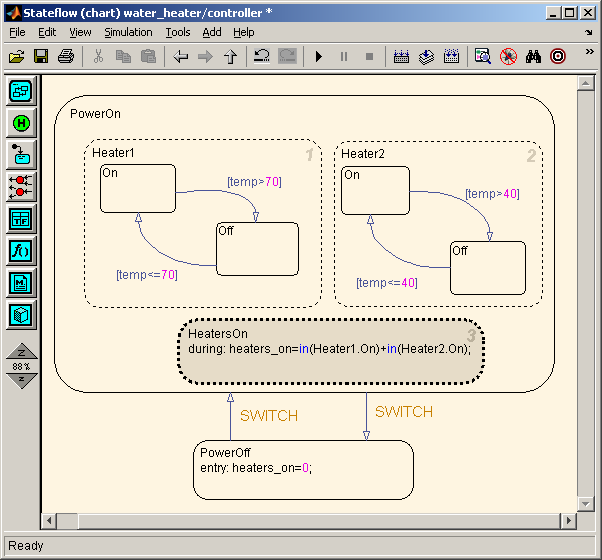The width and height of the screenshot is (602, 560).
Task: Select the PowerOn state label
Action: [95, 114]
